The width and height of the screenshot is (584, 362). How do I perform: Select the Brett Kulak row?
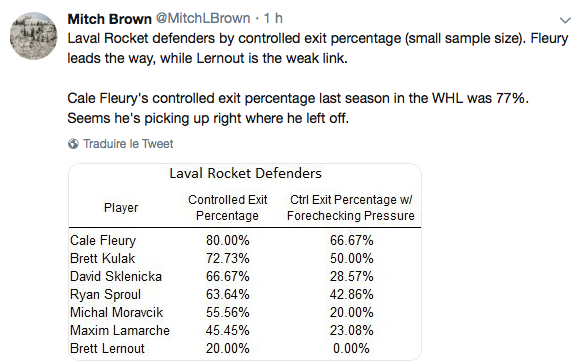point(245,258)
